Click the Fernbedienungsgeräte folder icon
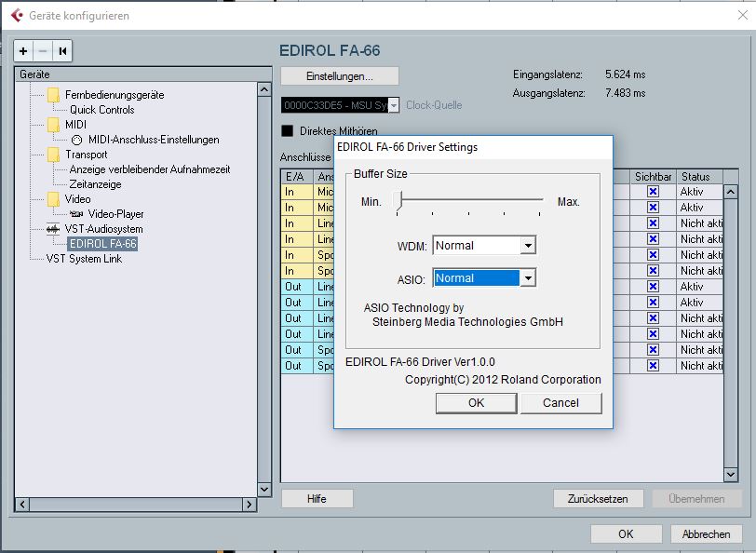The width and height of the screenshot is (756, 553). click(x=53, y=95)
